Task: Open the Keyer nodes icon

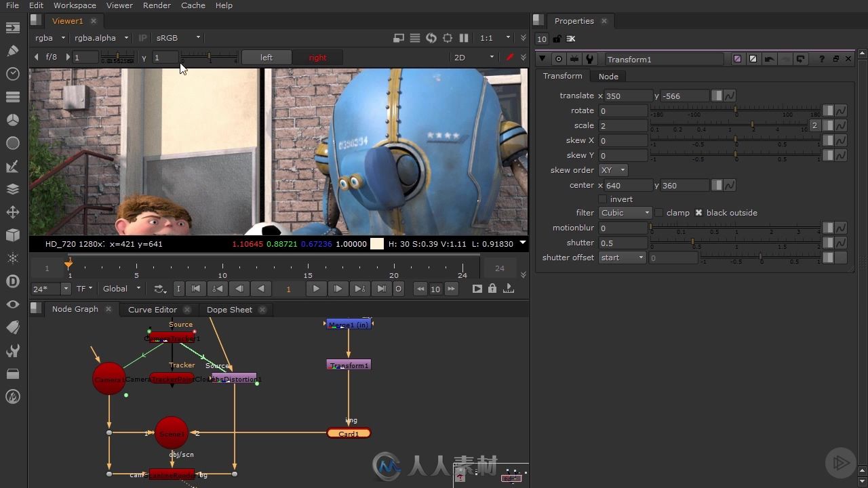Action: pos(13,166)
